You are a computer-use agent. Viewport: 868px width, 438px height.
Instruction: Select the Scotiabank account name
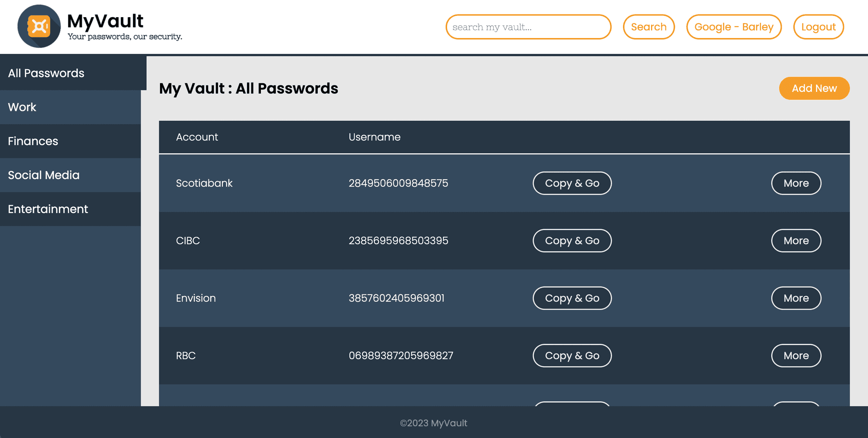[204, 183]
